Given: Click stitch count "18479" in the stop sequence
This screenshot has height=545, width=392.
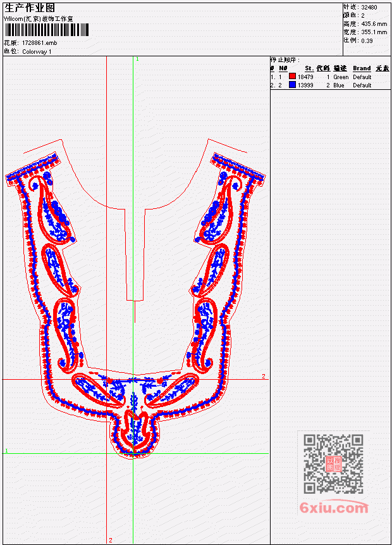Looking at the screenshot, I should pos(305,77).
